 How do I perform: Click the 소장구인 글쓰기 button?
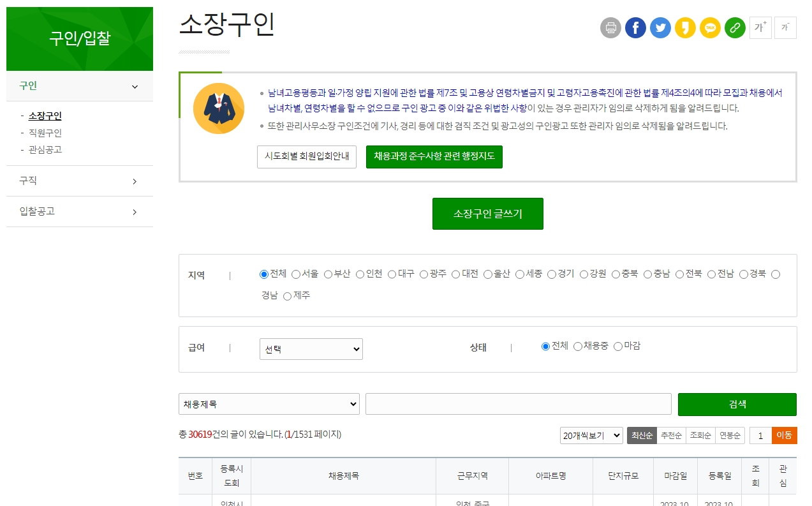click(x=487, y=213)
